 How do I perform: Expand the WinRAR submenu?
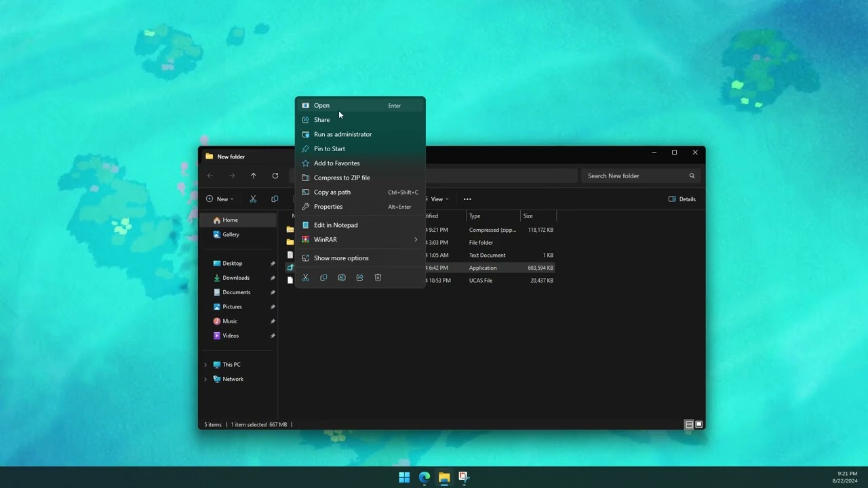tap(360, 239)
